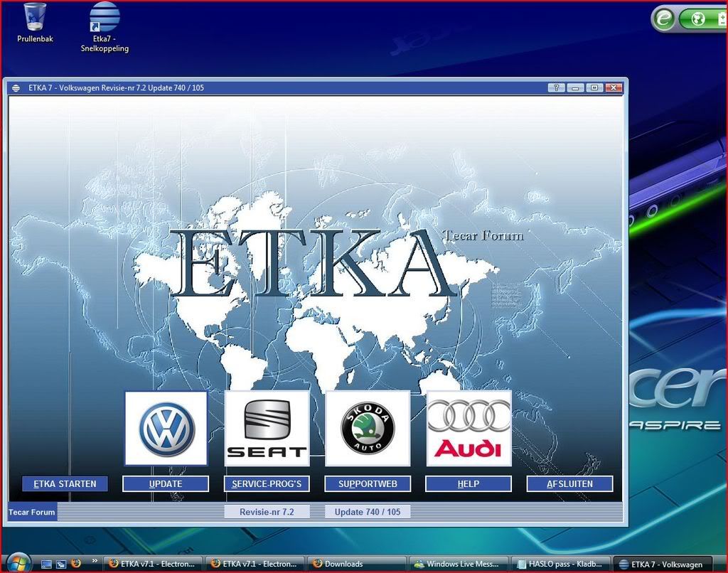Click the Update 740 / 105 status label

(368, 512)
